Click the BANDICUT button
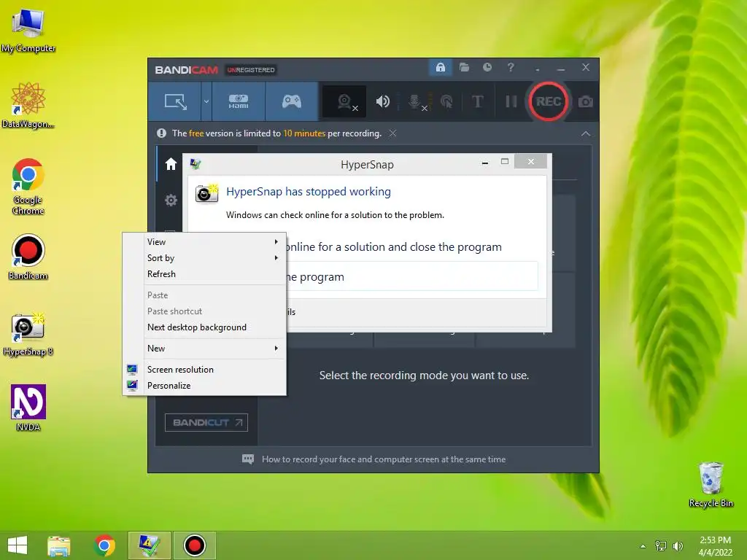The image size is (747, 560). (x=206, y=422)
